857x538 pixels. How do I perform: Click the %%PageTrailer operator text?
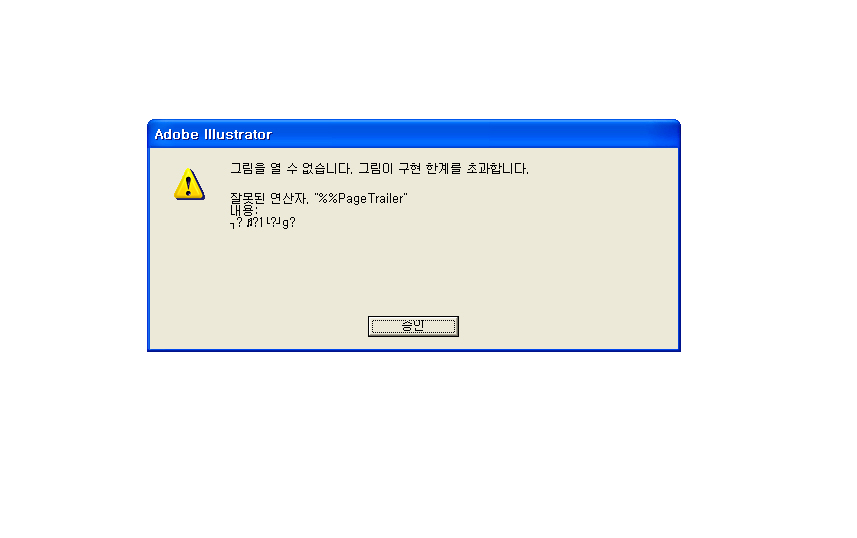pyautogui.click(x=361, y=198)
